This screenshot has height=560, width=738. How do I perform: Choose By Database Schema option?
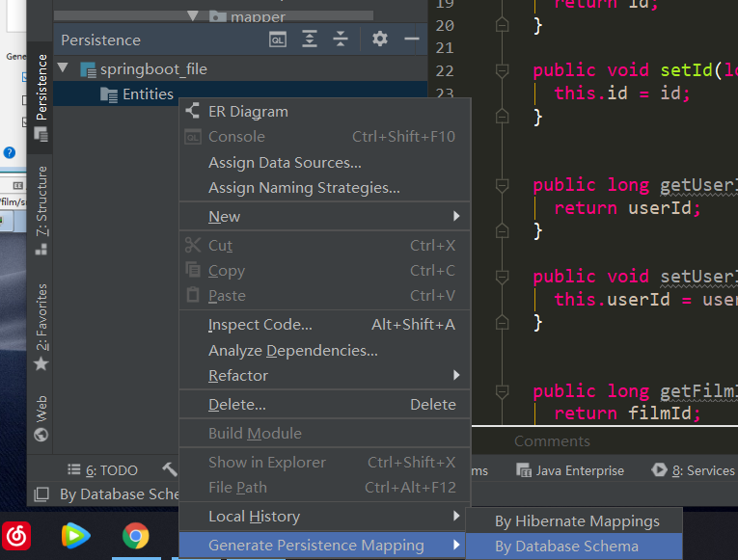pos(566,547)
